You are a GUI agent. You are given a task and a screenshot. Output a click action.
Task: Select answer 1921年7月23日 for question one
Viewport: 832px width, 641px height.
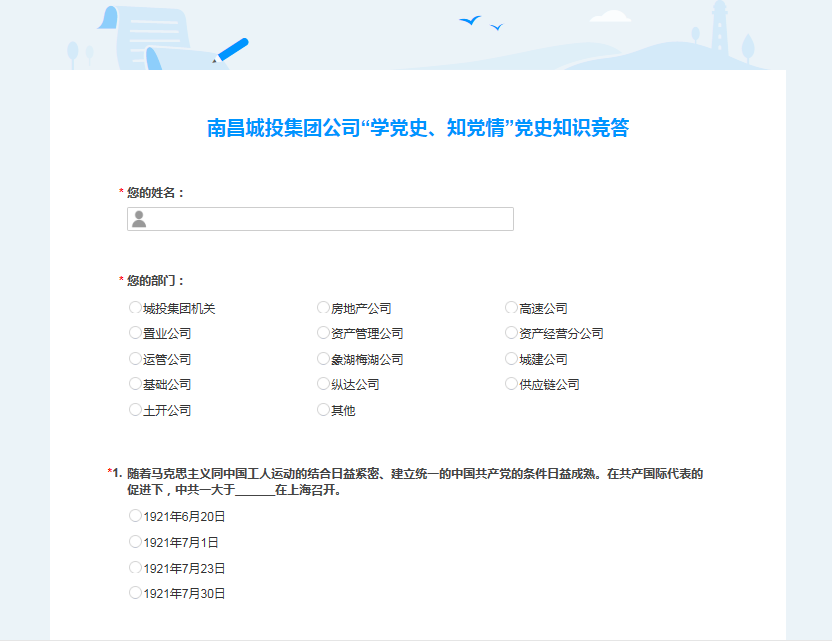pyautogui.click(x=133, y=567)
